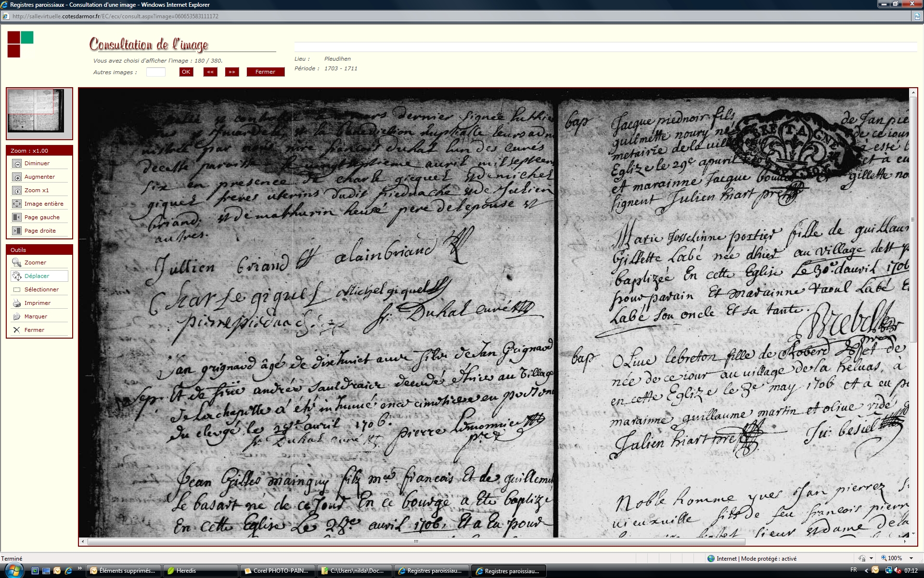Close viewer via Outils Fermer item
This screenshot has width=924, height=578.
click(17, 330)
